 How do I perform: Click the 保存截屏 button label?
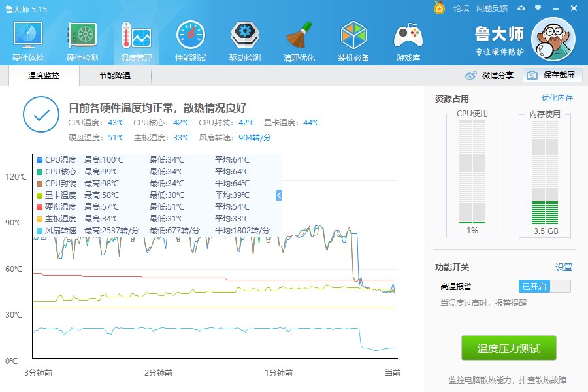pyautogui.click(x=559, y=75)
